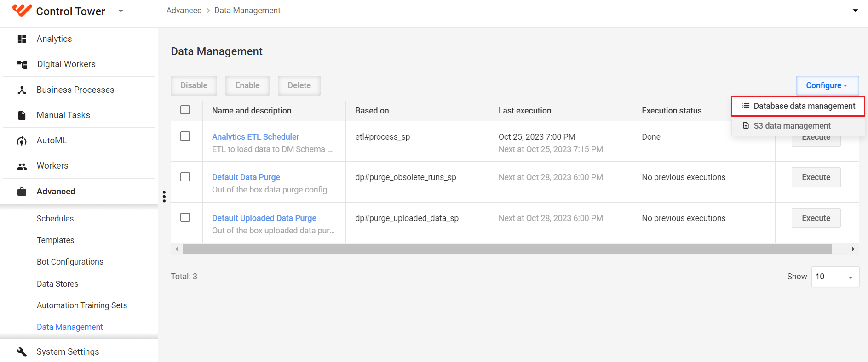868x362 pixels.
Task: Open the top-right user dropdown arrow
Action: click(855, 11)
